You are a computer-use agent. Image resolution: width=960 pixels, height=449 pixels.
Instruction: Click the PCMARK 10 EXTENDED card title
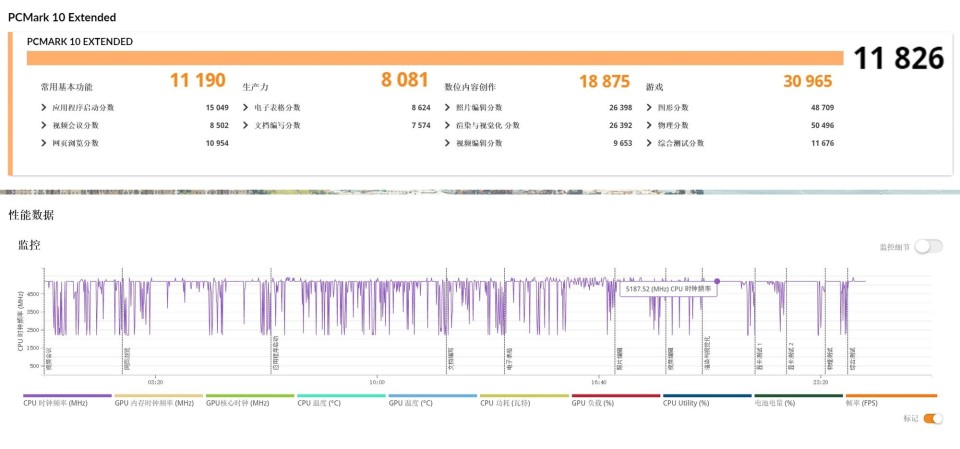coord(80,42)
